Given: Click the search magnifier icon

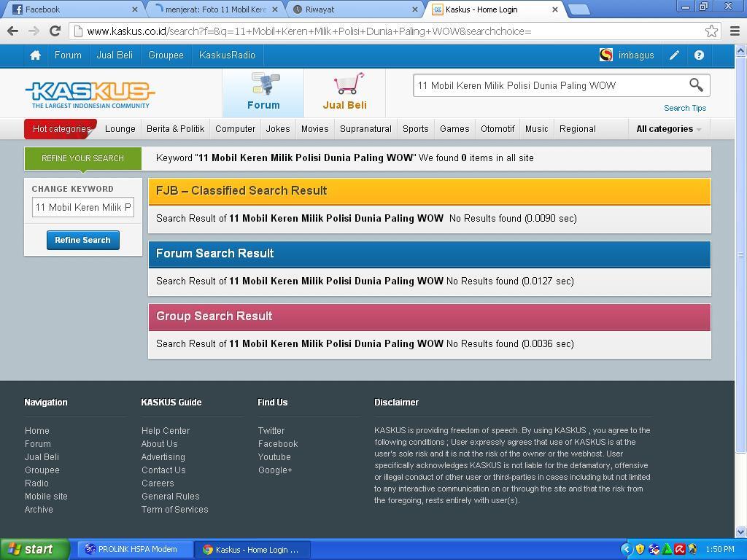Looking at the screenshot, I should click(696, 85).
